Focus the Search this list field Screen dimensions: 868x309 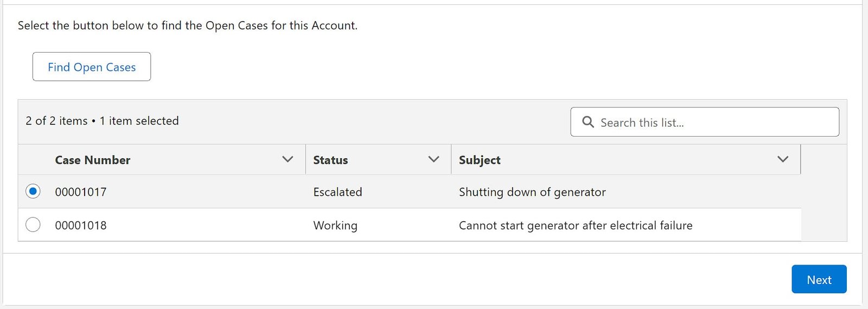(x=705, y=122)
